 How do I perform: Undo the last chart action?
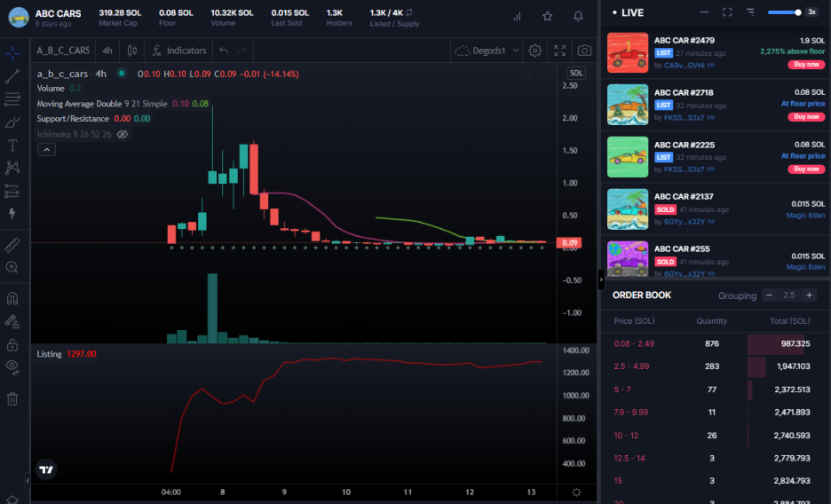[x=224, y=51]
